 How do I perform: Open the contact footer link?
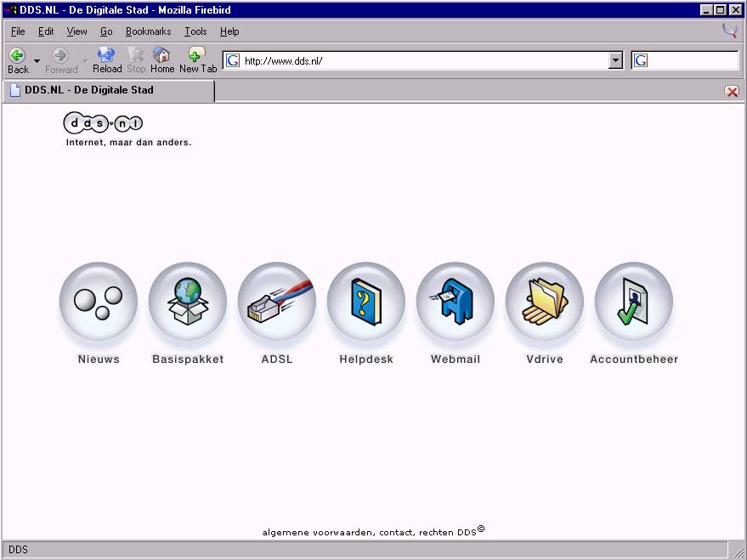click(x=396, y=532)
